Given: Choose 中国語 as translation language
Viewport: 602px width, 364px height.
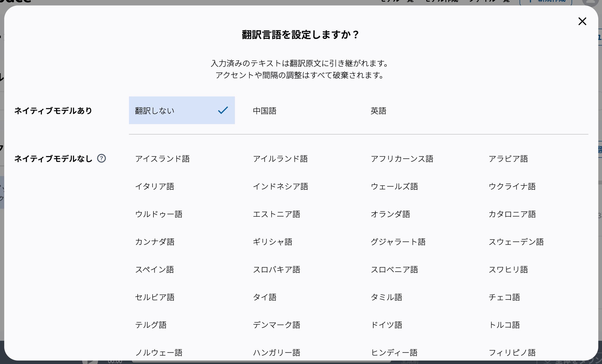Looking at the screenshot, I should coord(265,111).
